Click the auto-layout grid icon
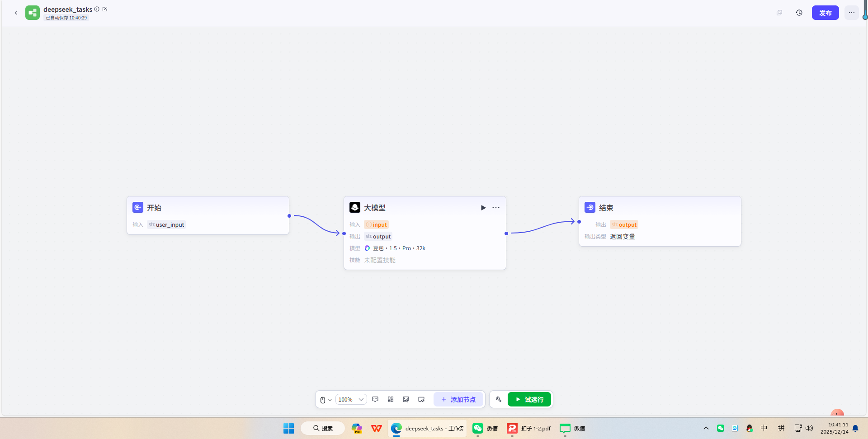 391,399
